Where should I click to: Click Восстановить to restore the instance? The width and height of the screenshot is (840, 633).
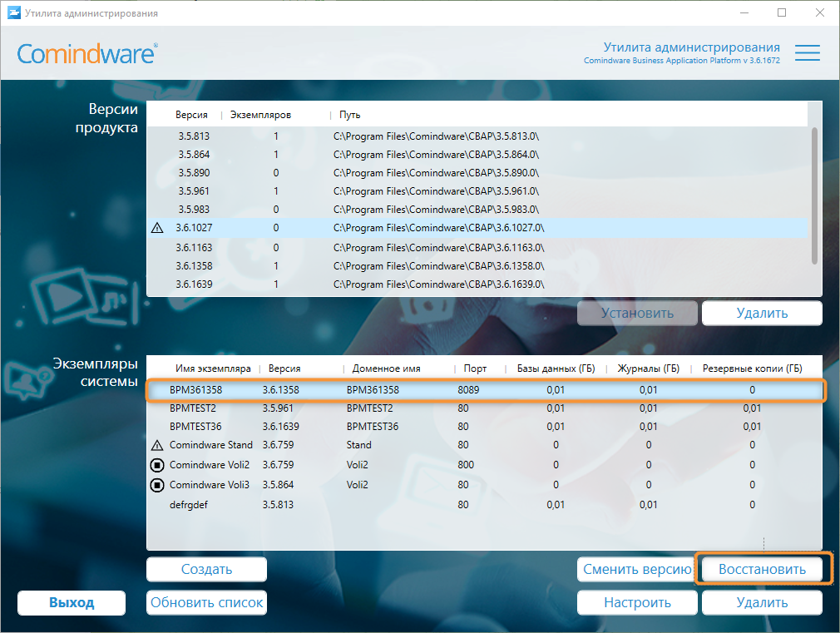762,569
